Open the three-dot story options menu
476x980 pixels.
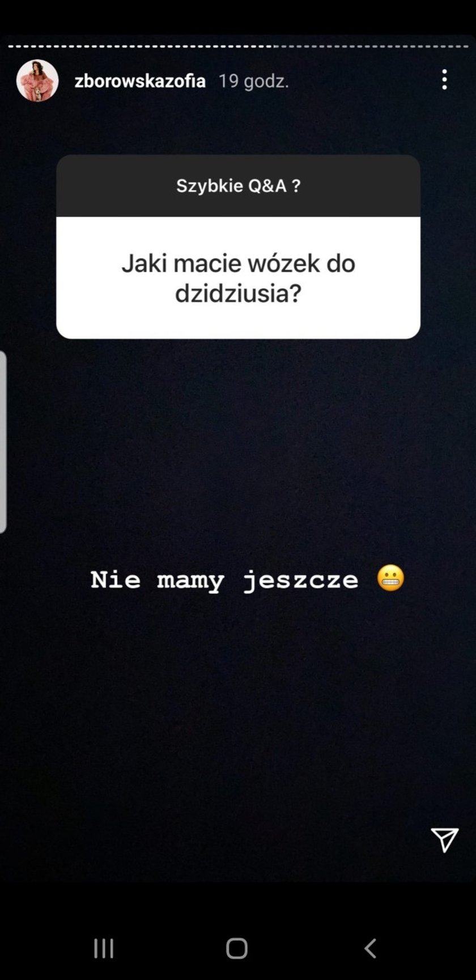click(444, 80)
